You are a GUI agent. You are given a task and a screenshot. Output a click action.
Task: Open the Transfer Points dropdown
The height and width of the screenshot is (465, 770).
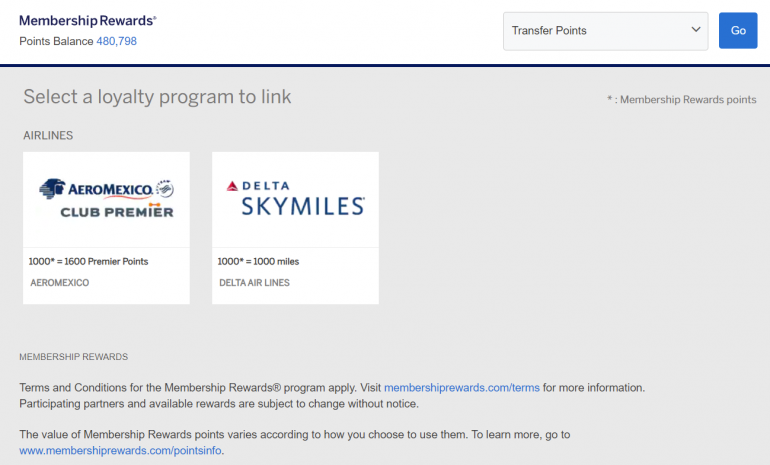[x=605, y=31]
